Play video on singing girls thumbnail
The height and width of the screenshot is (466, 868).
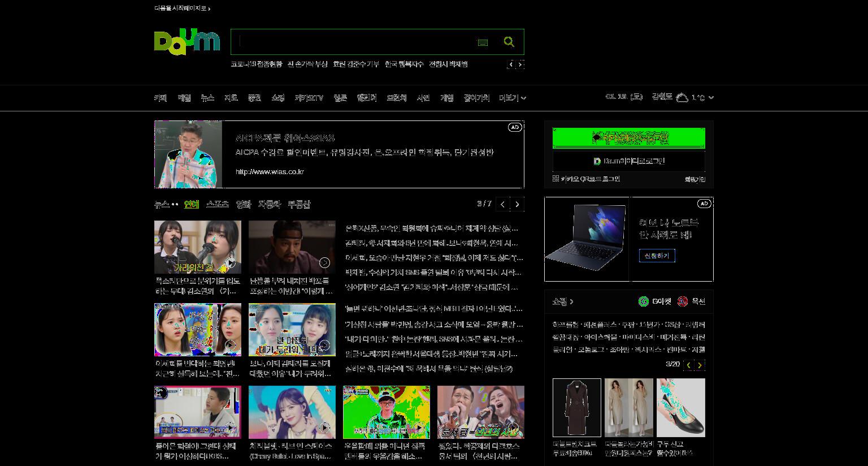pos(230,262)
